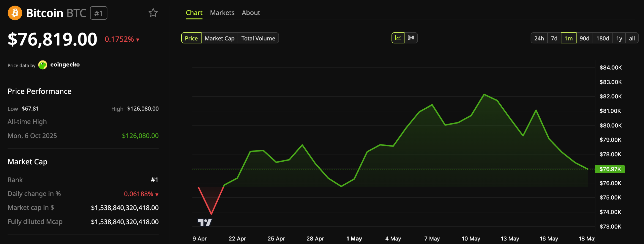Click the Market cap in $ value
Screen dimensions: 644x244
125,208
